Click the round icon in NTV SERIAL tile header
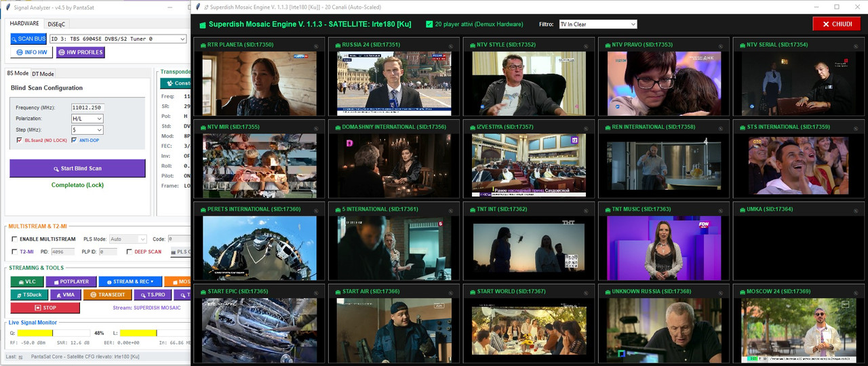The image size is (868, 366). 856,46
